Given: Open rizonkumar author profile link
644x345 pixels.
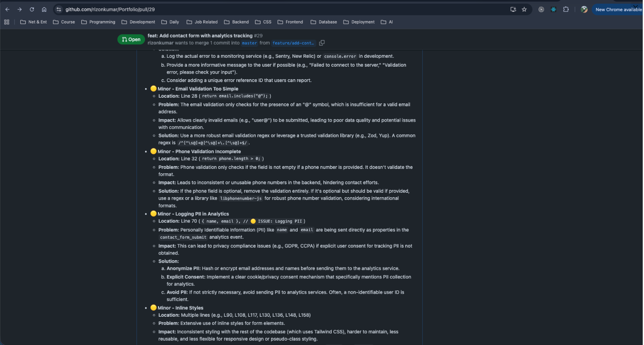Looking at the screenshot, I should tap(160, 43).
